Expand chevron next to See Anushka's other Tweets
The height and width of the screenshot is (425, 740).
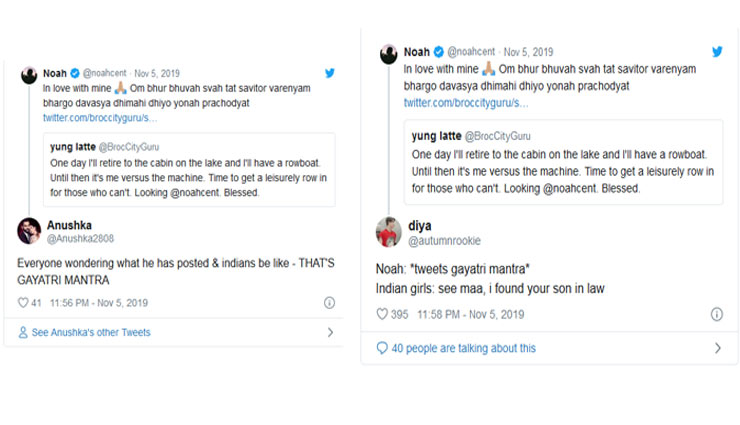pos(329,332)
